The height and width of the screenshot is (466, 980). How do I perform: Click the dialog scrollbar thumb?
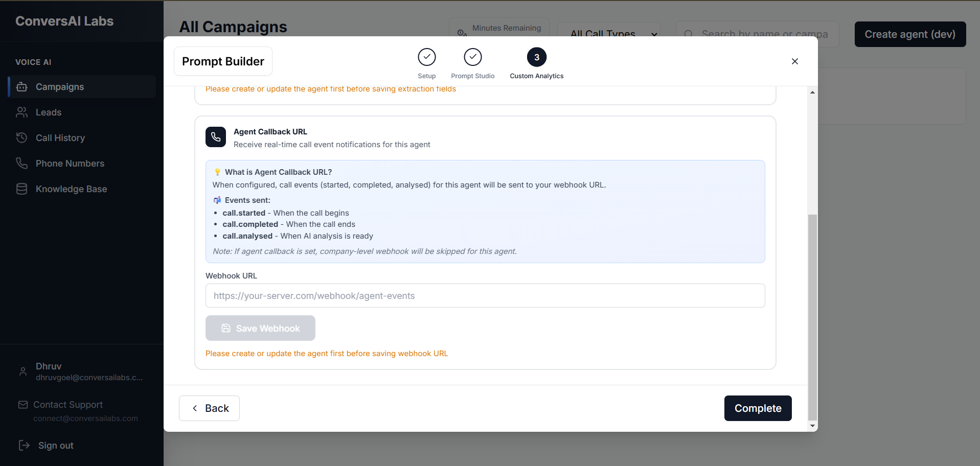[x=812, y=317]
